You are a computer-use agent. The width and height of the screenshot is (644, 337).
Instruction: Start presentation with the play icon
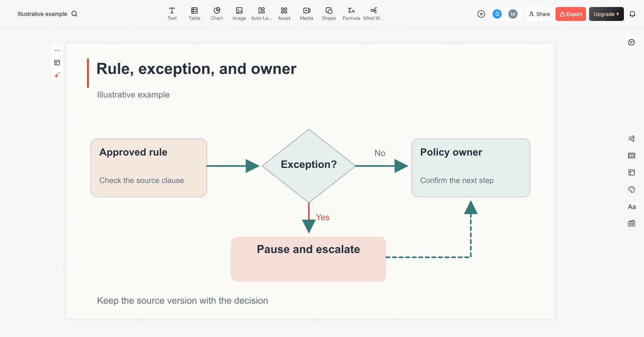[481, 14]
